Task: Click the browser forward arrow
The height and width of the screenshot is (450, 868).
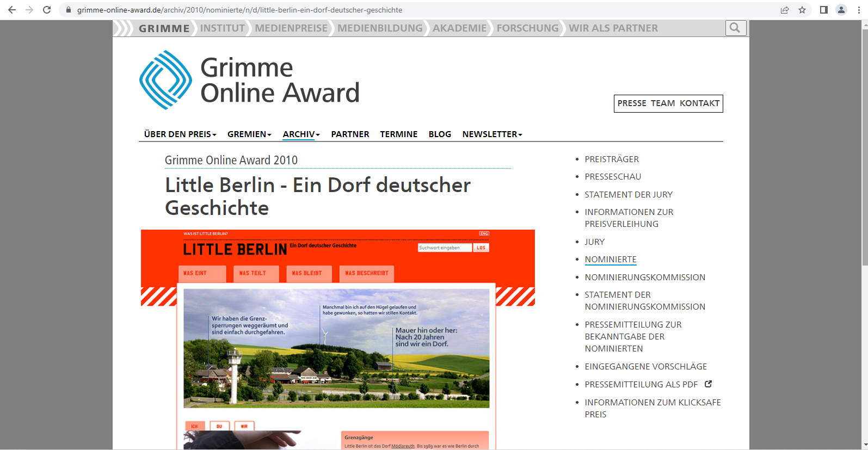Action: pos(29,10)
